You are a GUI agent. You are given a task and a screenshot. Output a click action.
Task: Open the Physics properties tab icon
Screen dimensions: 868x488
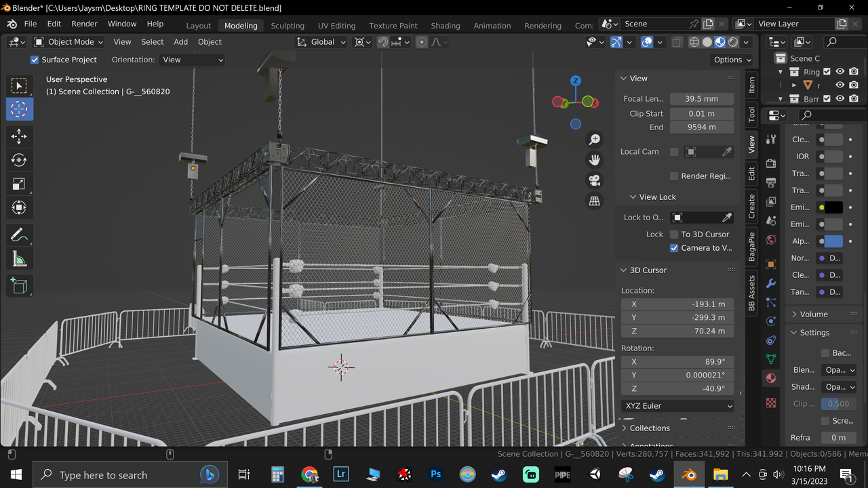(771, 321)
